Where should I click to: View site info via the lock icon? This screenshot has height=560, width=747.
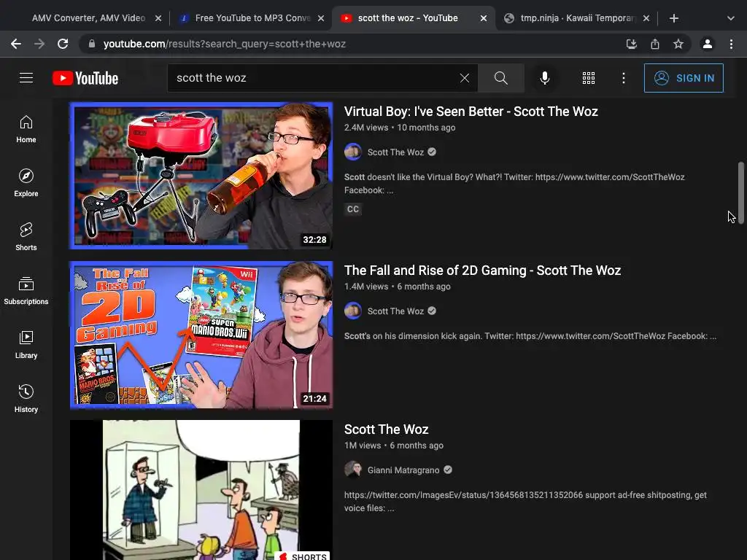tap(92, 44)
